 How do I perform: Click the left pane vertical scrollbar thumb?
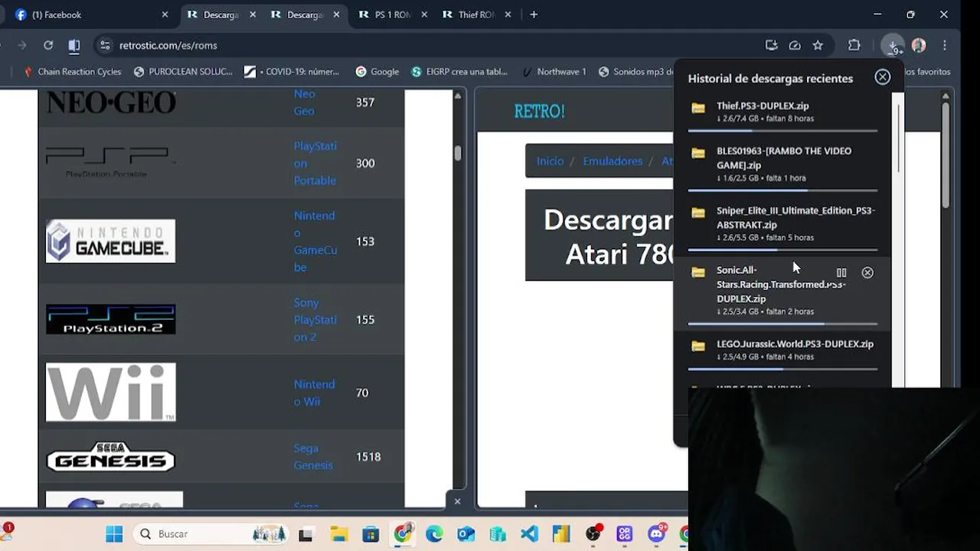457,153
